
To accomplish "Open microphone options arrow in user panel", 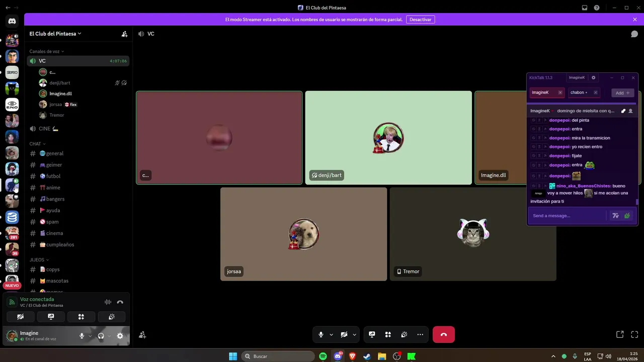I will pyautogui.click(x=90, y=336).
